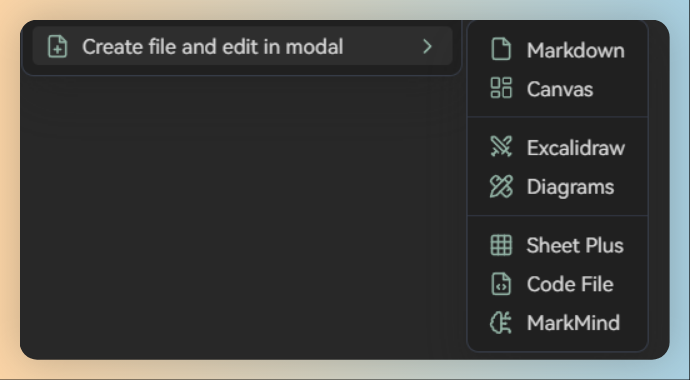Image resolution: width=690 pixels, height=380 pixels.
Task: Click the Code File brackets icon
Action: coord(501,284)
